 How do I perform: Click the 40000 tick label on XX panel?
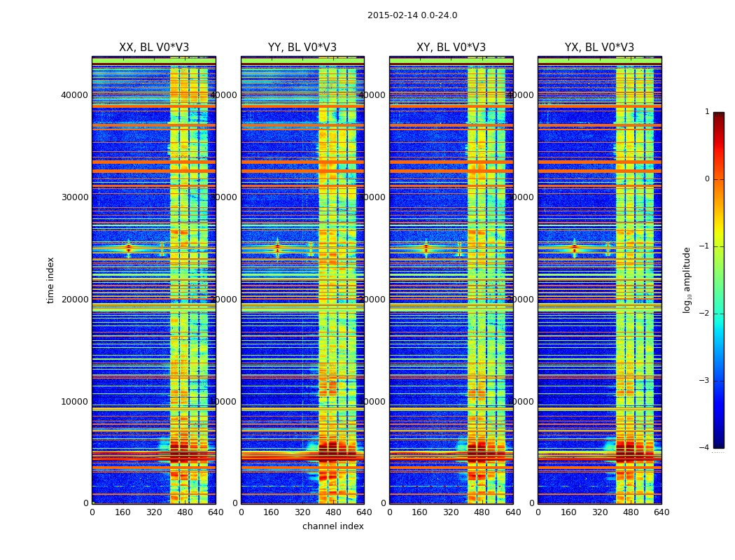[x=74, y=95]
